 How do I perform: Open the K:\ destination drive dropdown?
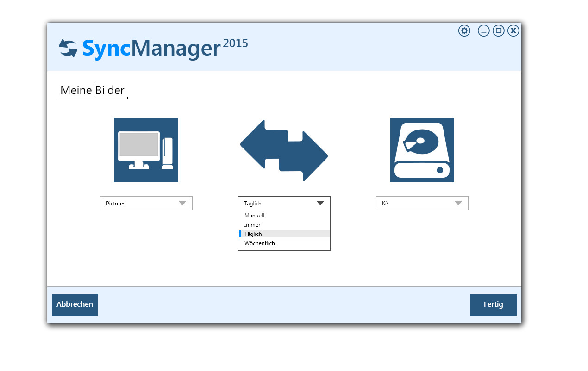coord(422,203)
